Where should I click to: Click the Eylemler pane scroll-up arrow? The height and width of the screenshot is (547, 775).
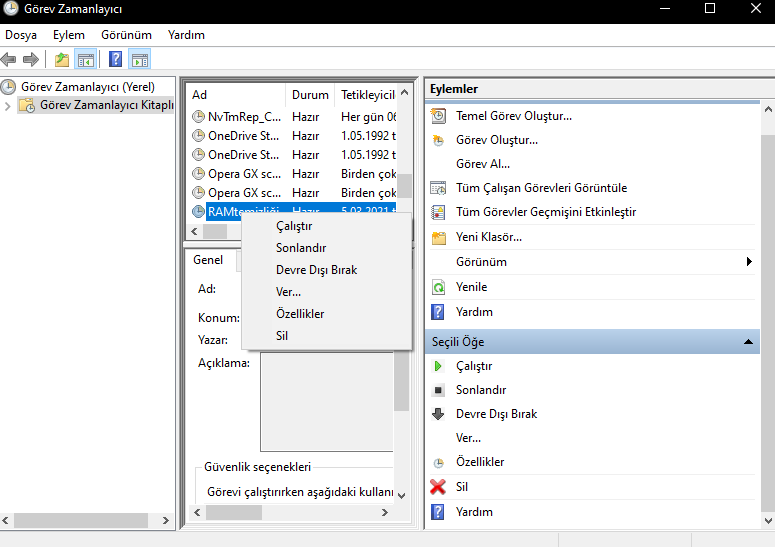tap(768, 110)
